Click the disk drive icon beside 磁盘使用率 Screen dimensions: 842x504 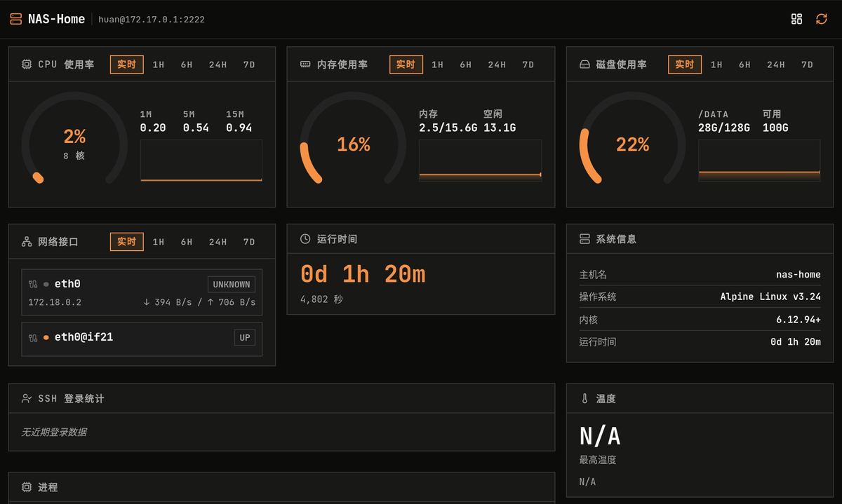(584, 64)
